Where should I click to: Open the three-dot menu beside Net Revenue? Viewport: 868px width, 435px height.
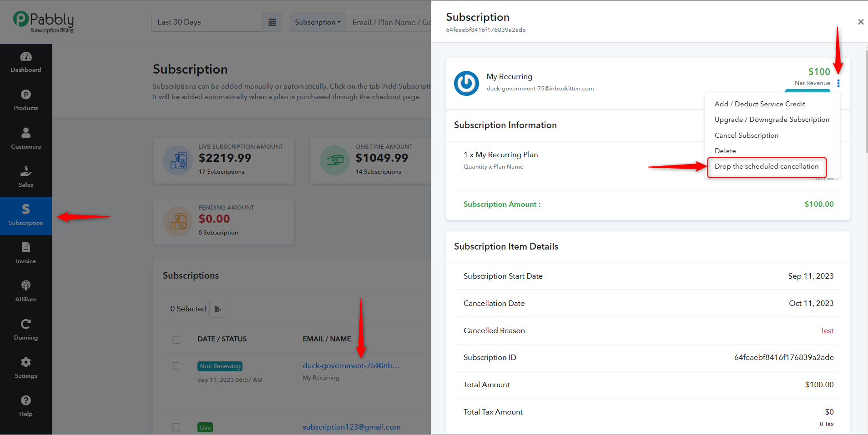point(838,83)
